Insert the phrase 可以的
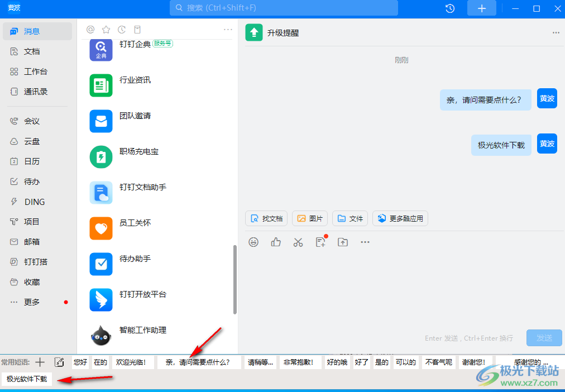The height and width of the screenshot is (392, 565). click(x=406, y=362)
